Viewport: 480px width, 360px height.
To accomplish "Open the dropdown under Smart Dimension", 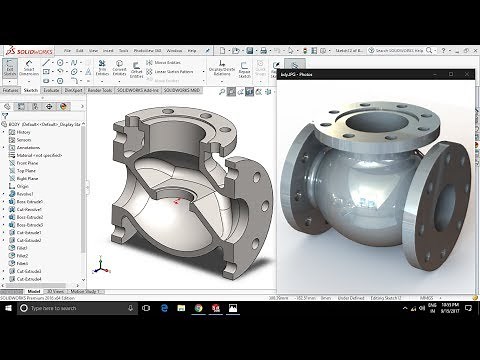I will 29,81.
